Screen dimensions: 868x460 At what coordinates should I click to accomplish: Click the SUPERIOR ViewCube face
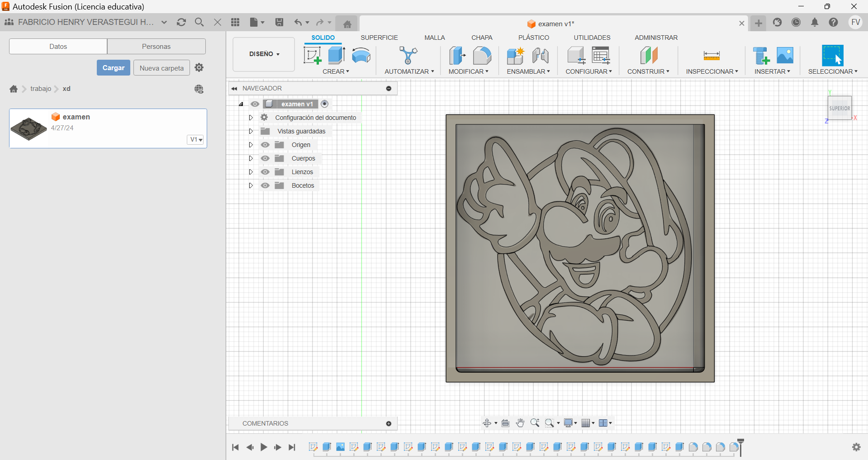840,108
